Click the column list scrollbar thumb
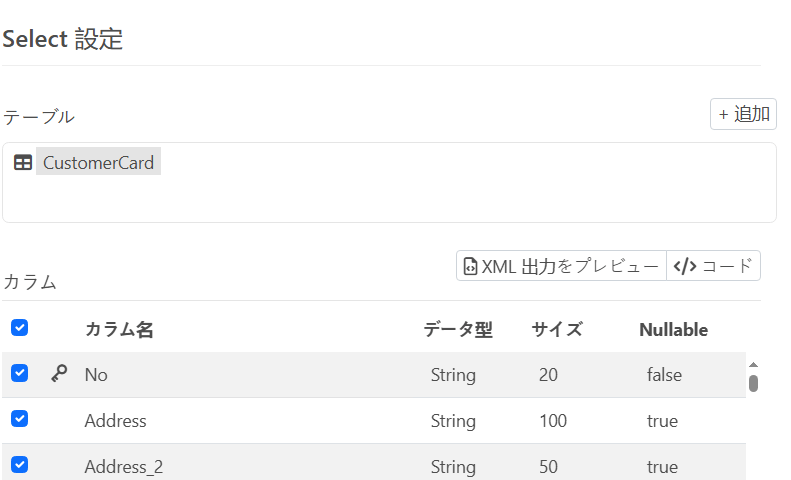791x480 pixels. pyautogui.click(x=753, y=383)
